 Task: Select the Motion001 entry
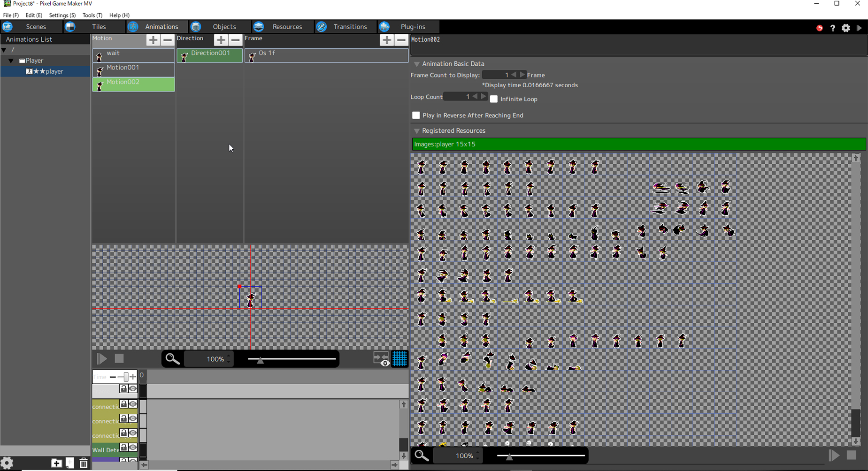tap(133, 70)
